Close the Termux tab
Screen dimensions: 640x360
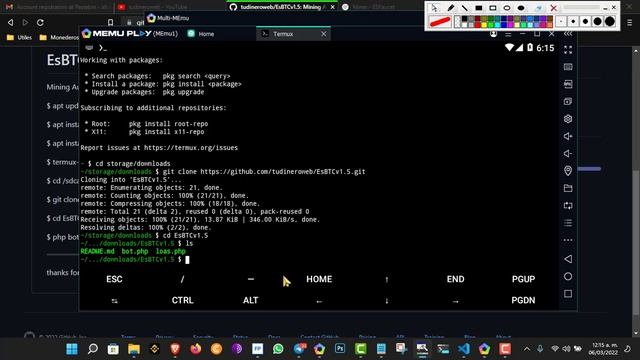click(x=324, y=34)
